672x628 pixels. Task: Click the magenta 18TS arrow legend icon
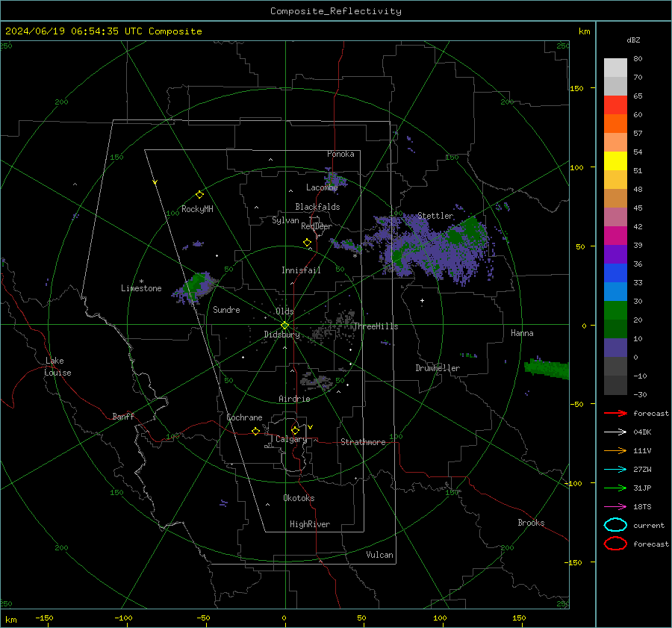click(615, 506)
